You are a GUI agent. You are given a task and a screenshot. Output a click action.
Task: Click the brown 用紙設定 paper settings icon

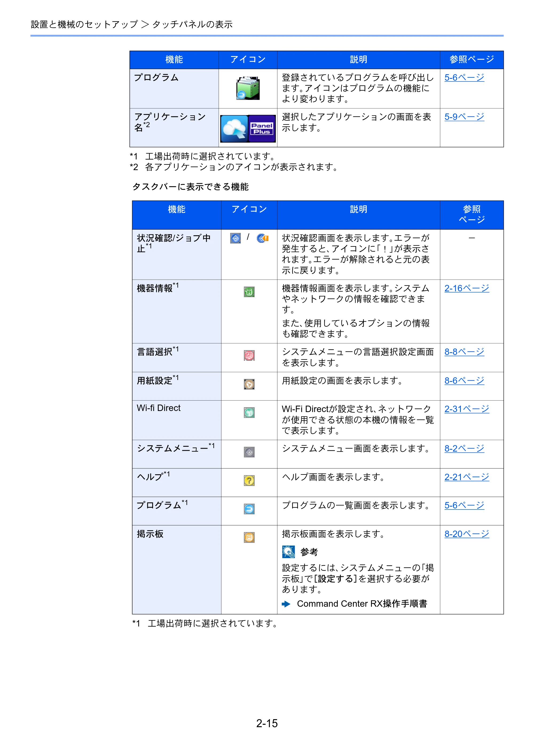249,384
